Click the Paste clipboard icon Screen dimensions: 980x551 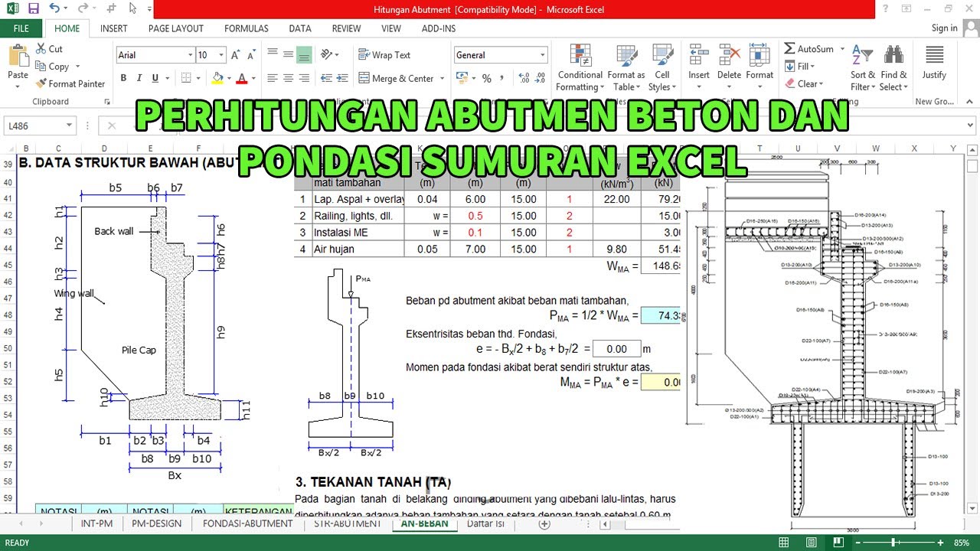(18, 57)
